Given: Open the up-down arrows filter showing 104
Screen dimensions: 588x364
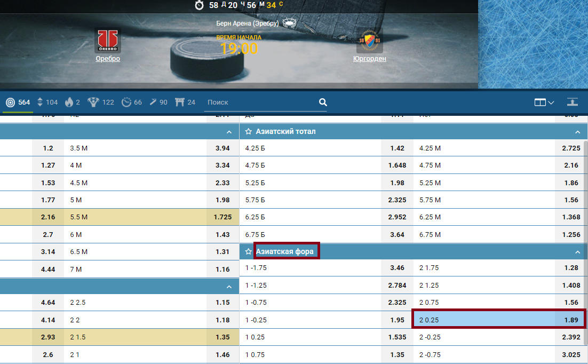Looking at the screenshot, I should click(47, 102).
